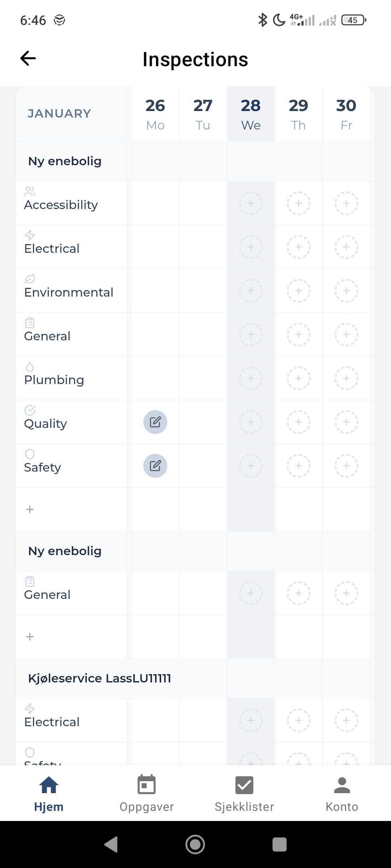Add Accessibility inspection on Wednesday 28

pyautogui.click(x=251, y=203)
